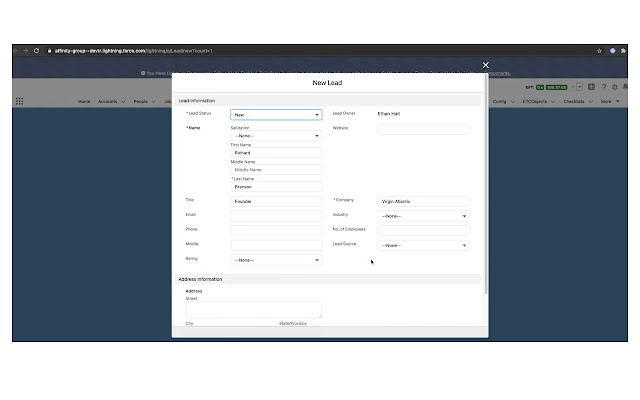640x400 pixels.
Task: Click the global actions plus icon
Action: point(592,87)
